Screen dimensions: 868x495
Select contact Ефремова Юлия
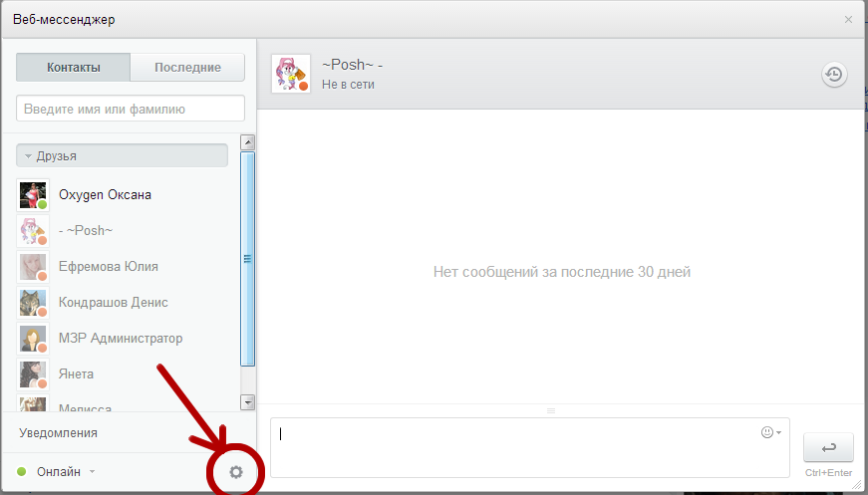[x=108, y=267]
